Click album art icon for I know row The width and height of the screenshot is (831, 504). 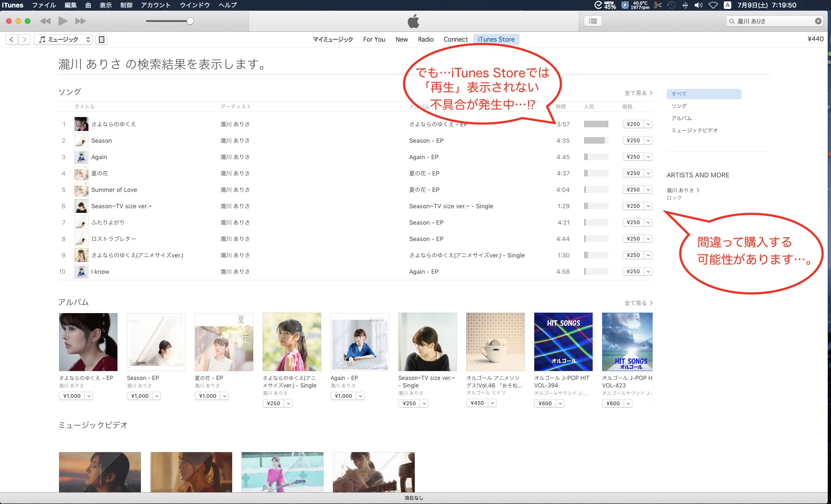(81, 271)
